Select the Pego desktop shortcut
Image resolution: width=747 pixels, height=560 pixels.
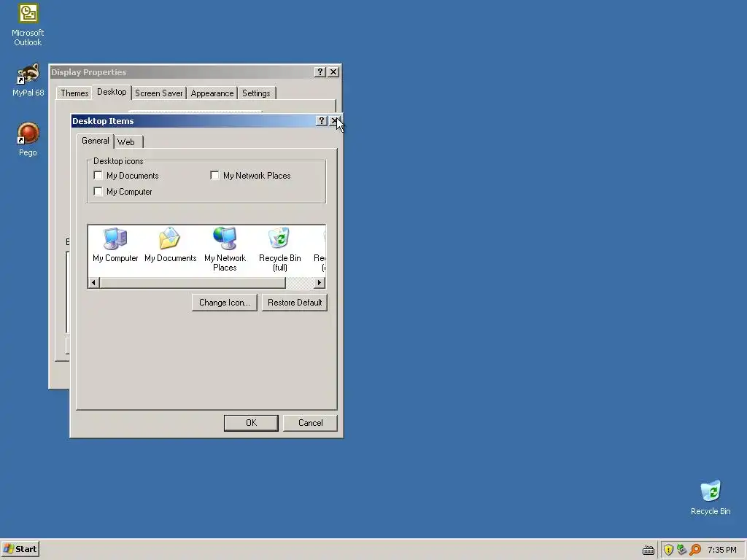point(28,139)
